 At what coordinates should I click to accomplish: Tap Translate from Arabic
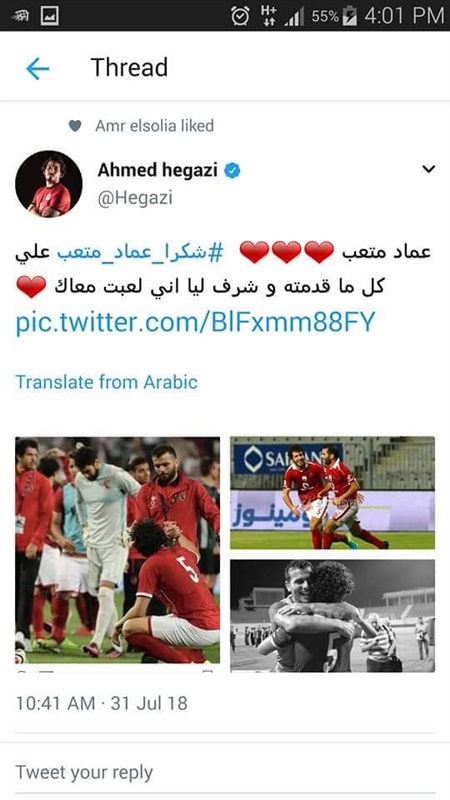pyautogui.click(x=107, y=382)
